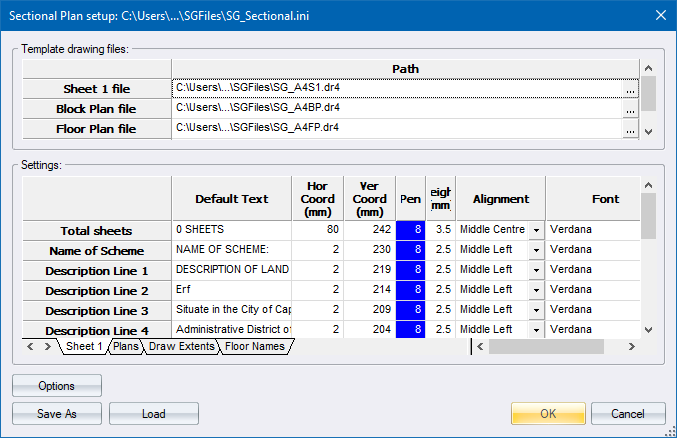
Task: Open the Floor Names tab
Action: pyautogui.click(x=255, y=347)
